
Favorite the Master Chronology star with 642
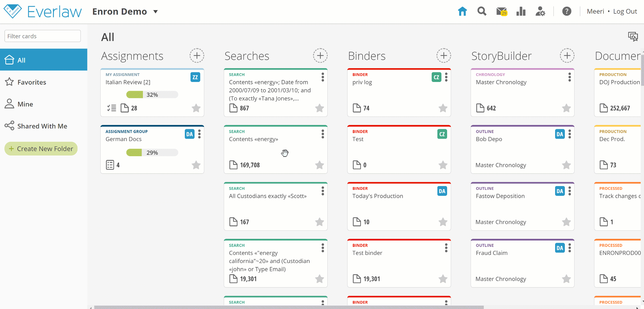[567, 108]
